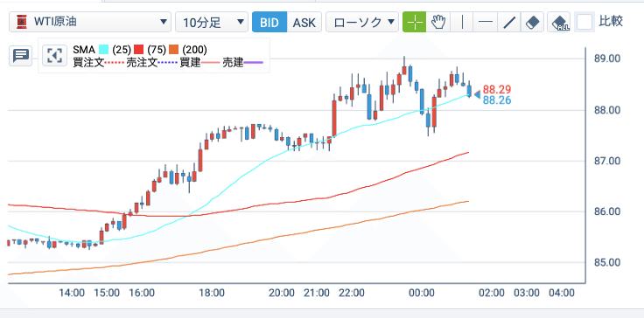The width and height of the screenshot is (644, 318).
Task: Collapse the SMA legend panel icon
Action: (x=54, y=55)
